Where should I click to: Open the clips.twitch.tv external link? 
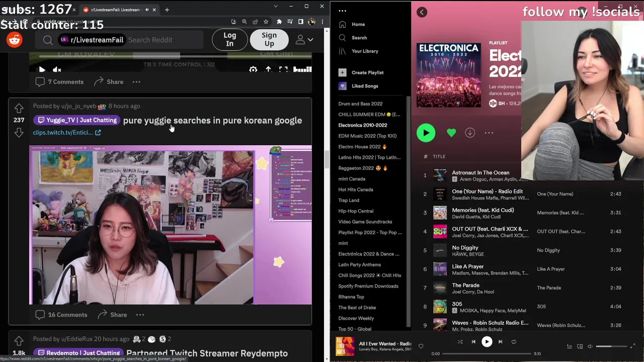coord(66,132)
